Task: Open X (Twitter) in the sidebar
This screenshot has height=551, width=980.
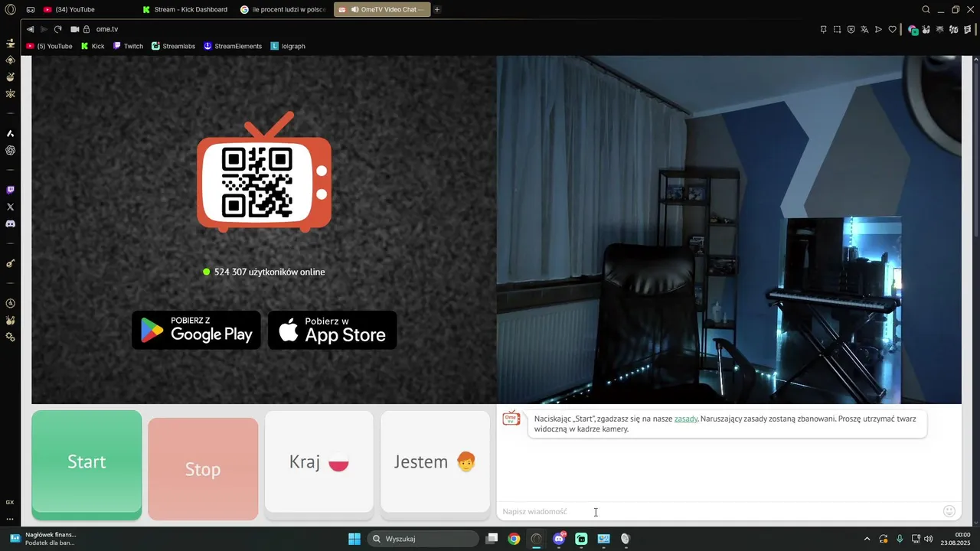Action: click(x=11, y=207)
